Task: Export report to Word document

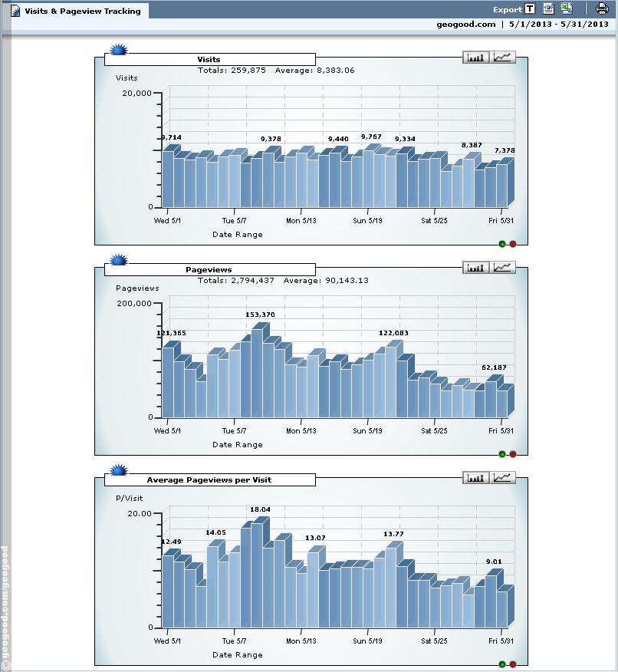Action: [x=549, y=9]
